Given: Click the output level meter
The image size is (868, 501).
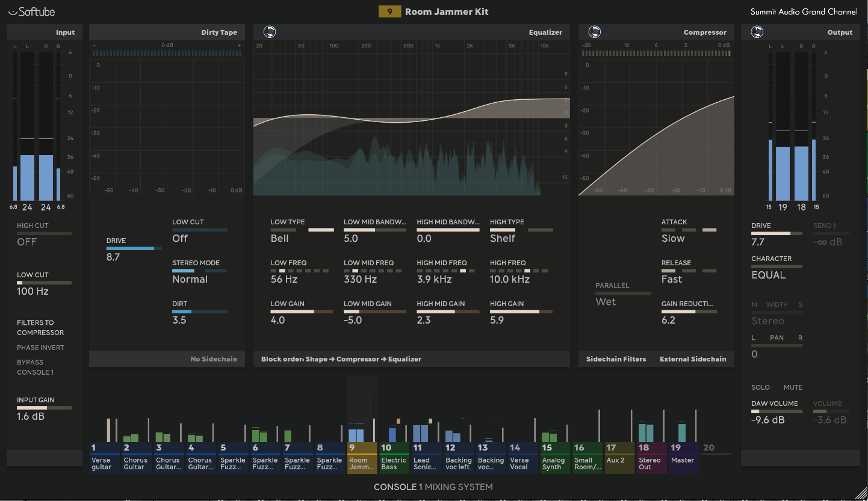Looking at the screenshot, I should [791, 126].
